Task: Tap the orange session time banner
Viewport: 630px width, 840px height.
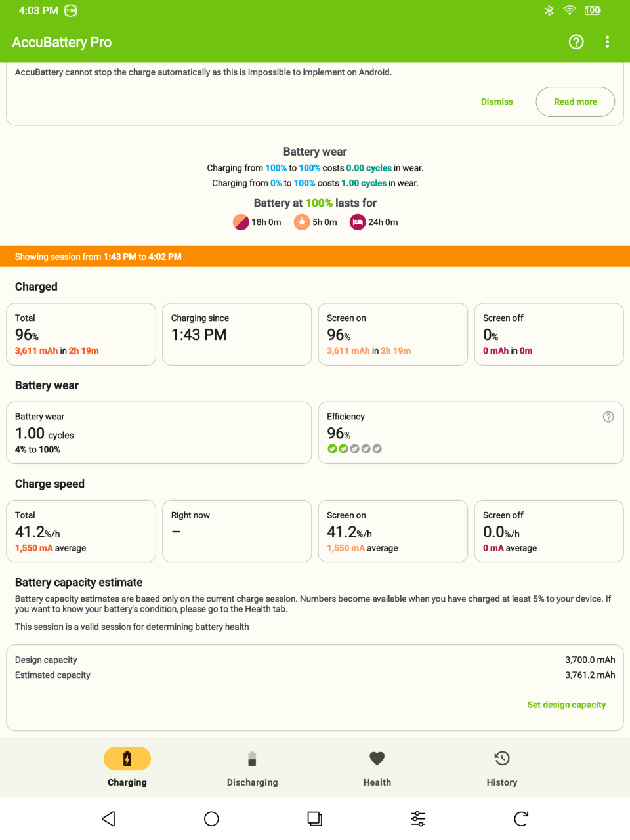Action: click(x=315, y=257)
